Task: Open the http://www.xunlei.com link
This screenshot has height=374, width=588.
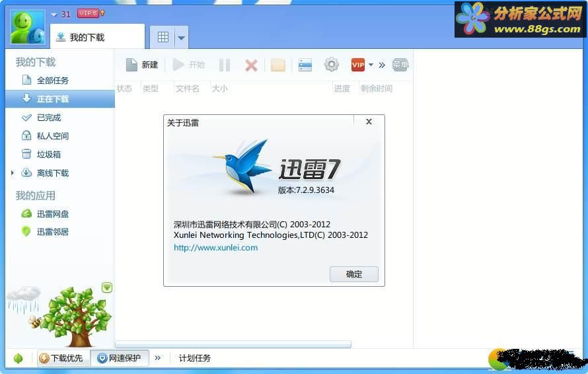Action: click(x=215, y=248)
